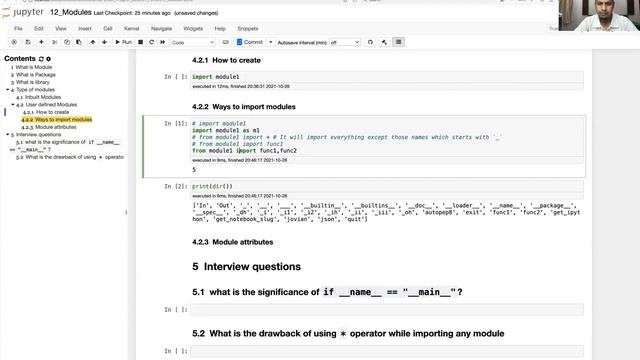Refresh the Contents panel icon
Image resolution: width=640 pixels, height=360 pixels.
41,59
